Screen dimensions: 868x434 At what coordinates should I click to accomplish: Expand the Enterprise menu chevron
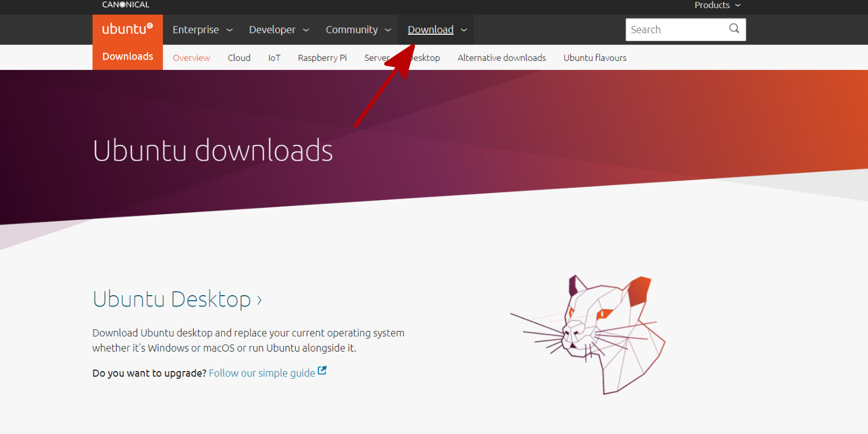pos(229,30)
